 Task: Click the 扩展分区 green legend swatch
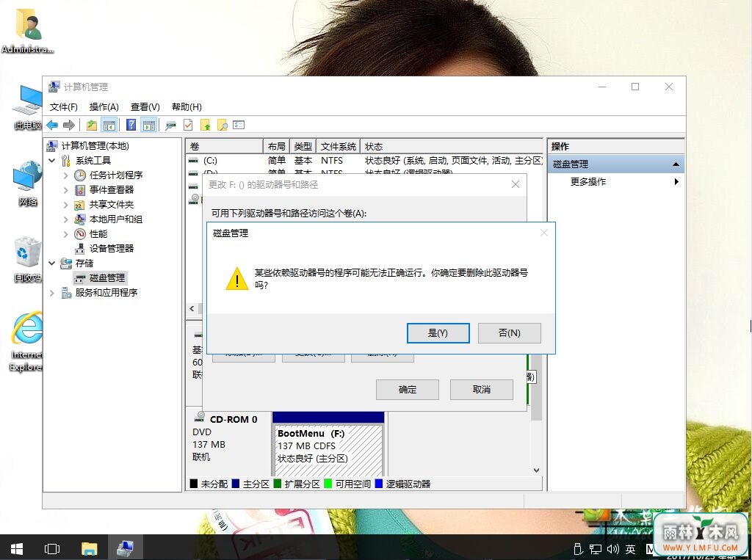277,484
